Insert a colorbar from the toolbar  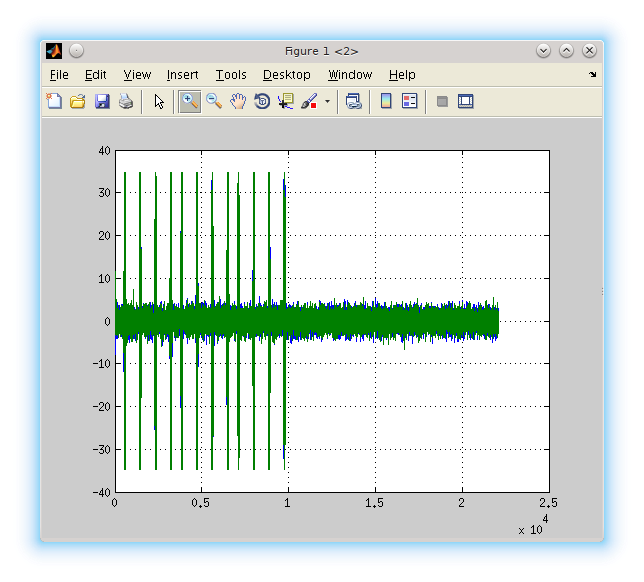[x=386, y=101]
